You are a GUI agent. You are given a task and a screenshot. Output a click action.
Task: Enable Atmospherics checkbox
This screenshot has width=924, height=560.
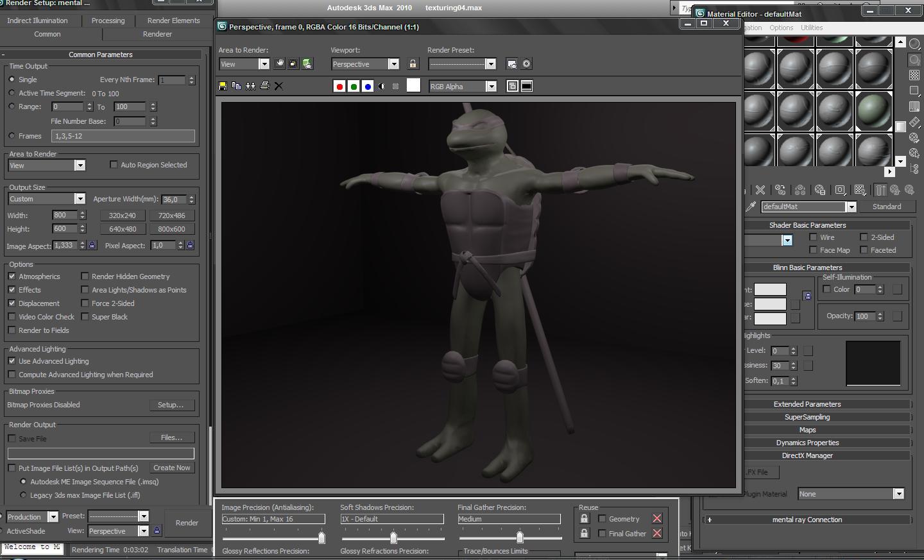[12, 276]
